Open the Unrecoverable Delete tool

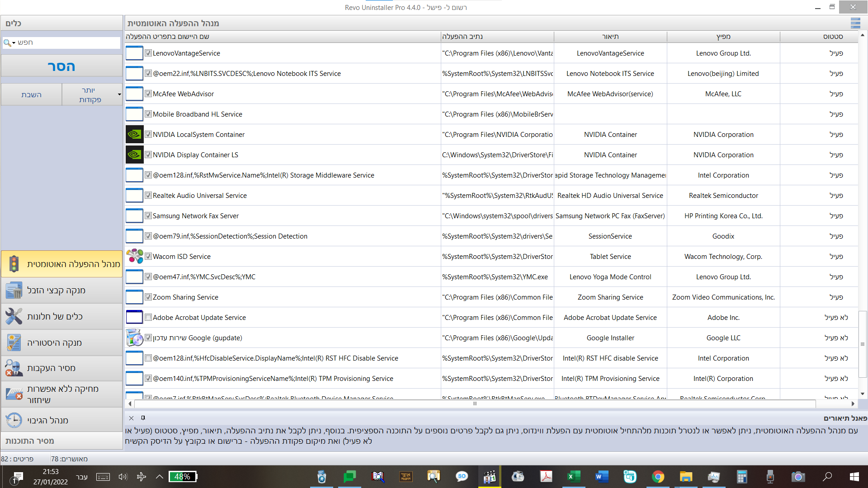[62, 394]
